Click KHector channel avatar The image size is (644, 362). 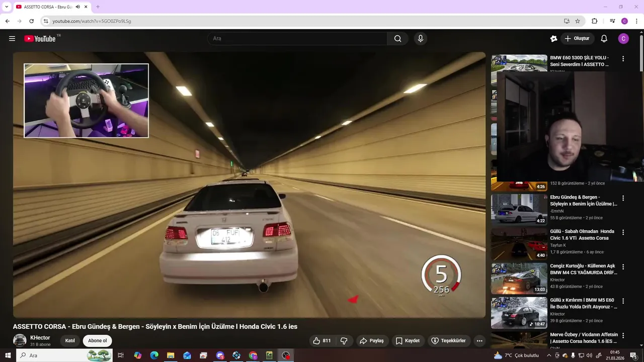[x=20, y=341]
